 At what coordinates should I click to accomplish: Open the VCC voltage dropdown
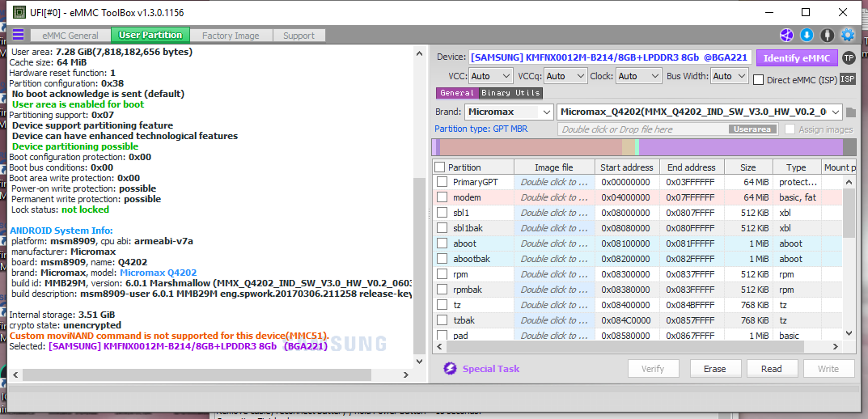click(490, 76)
